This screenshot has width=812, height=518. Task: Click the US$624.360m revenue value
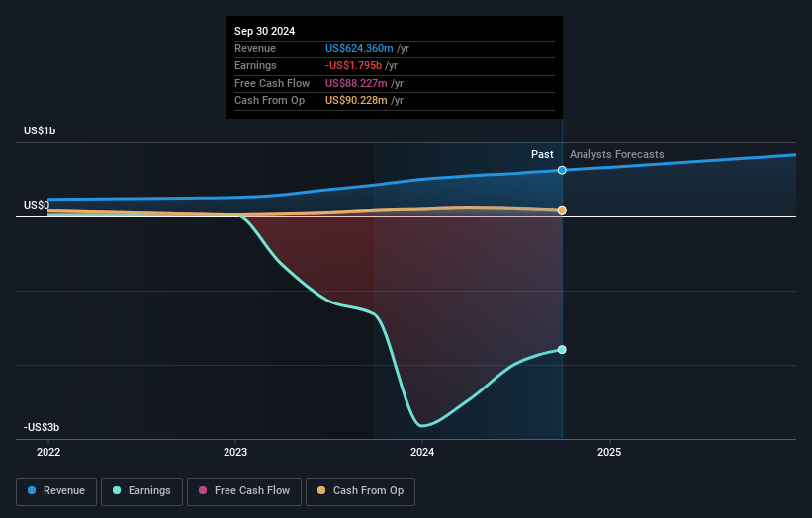(359, 48)
